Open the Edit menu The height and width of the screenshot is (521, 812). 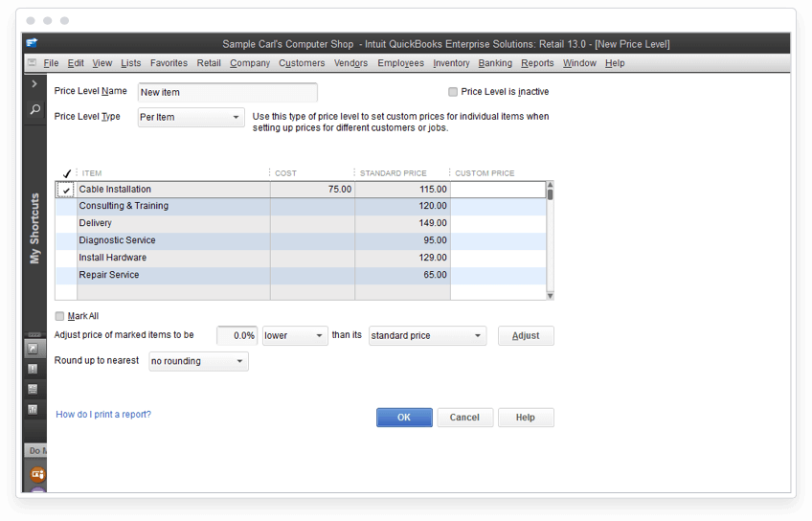tap(76, 63)
